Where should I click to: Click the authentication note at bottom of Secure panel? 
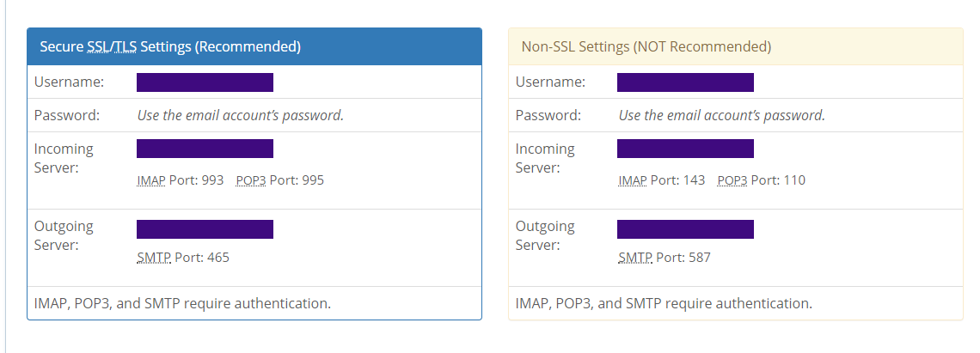182,303
